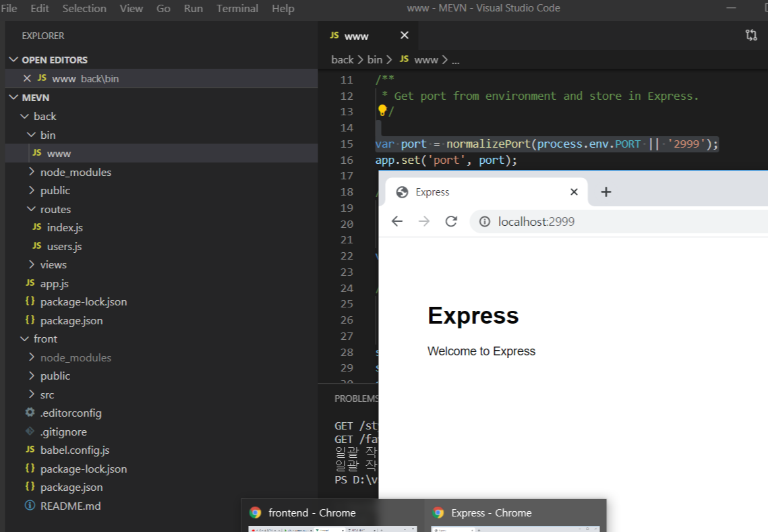768x532 pixels.
Task: Click the '2999' string in code line 15
Action: [x=686, y=144]
